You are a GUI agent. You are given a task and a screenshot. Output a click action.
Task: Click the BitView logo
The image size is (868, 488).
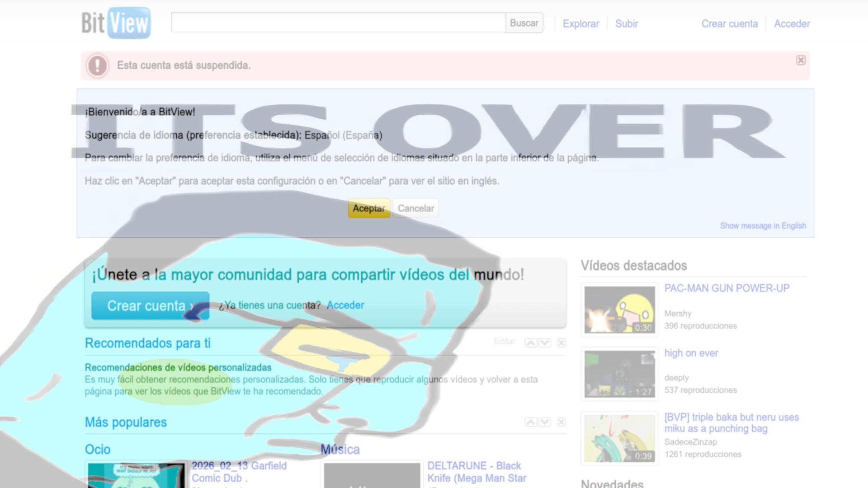[116, 23]
